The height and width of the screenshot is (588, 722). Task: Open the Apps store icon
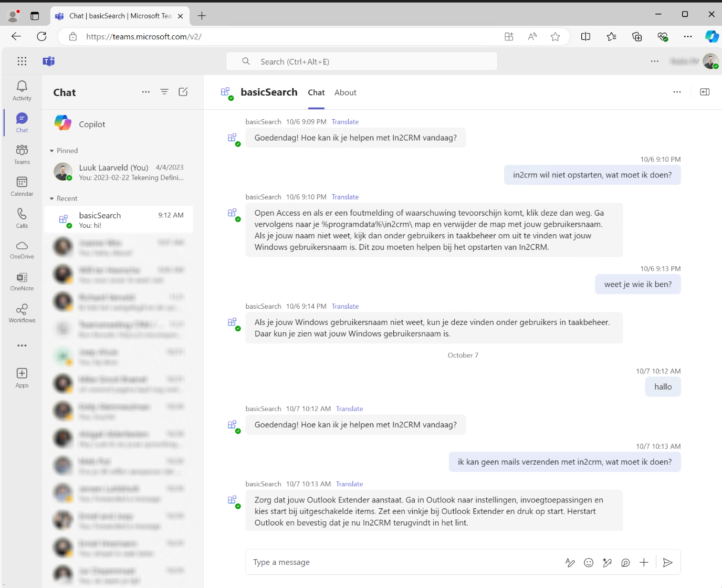click(22, 378)
